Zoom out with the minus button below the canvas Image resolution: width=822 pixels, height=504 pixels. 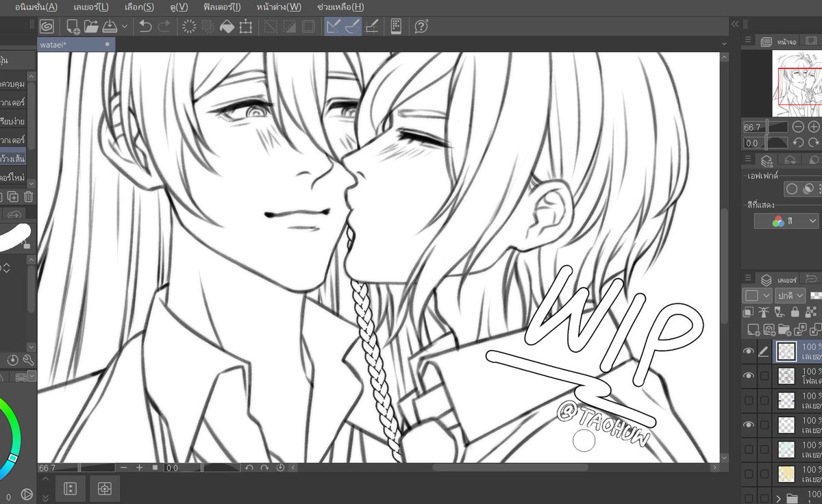point(124,468)
